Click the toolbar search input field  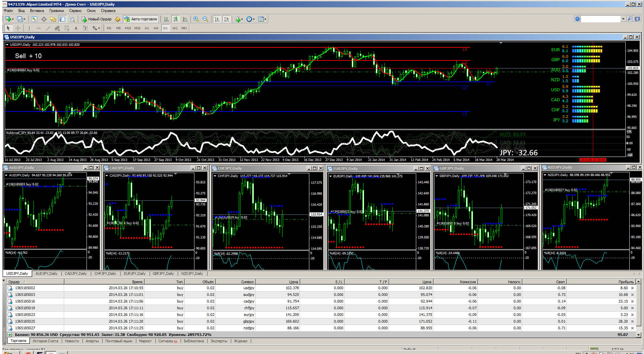click(x=601, y=19)
